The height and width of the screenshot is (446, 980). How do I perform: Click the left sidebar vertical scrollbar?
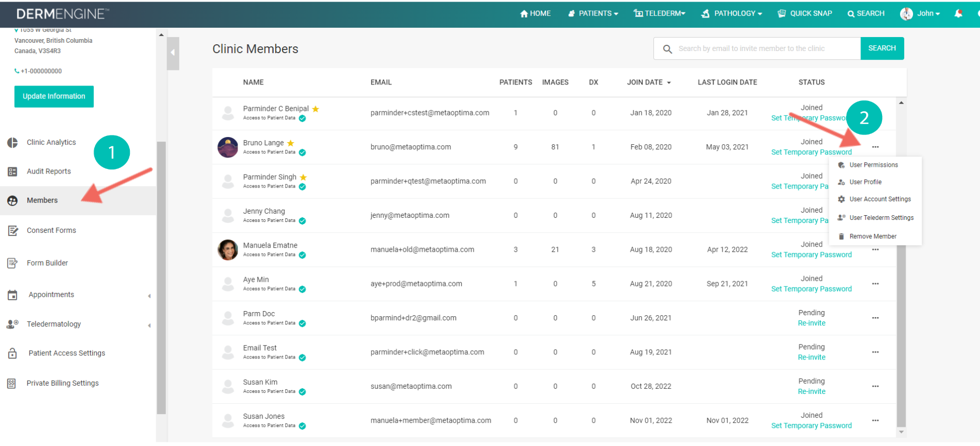(161, 278)
